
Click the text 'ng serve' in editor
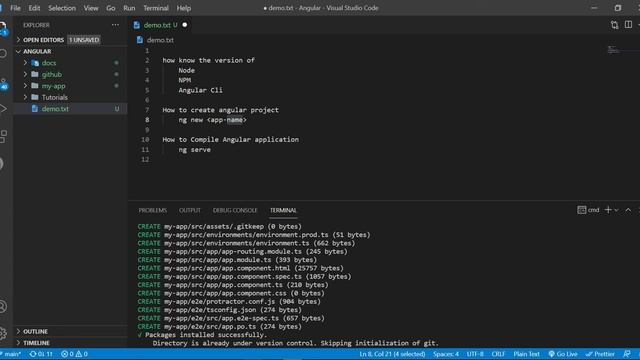coord(194,150)
